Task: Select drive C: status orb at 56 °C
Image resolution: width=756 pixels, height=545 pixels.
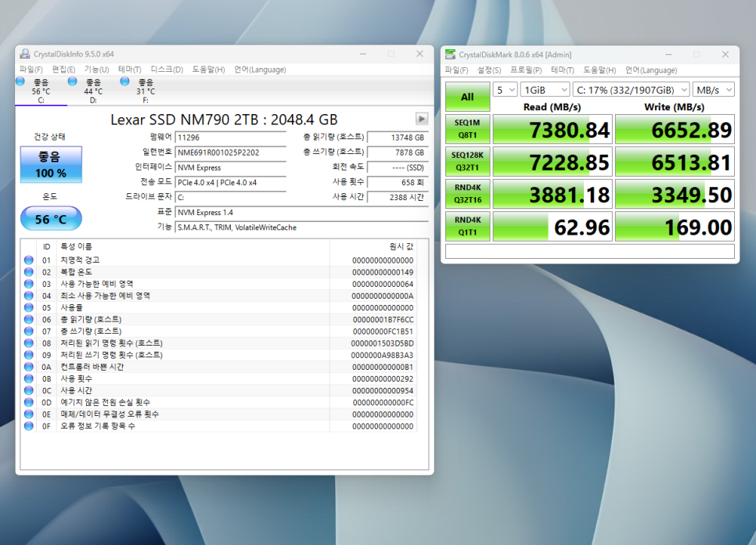Action: (x=20, y=81)
